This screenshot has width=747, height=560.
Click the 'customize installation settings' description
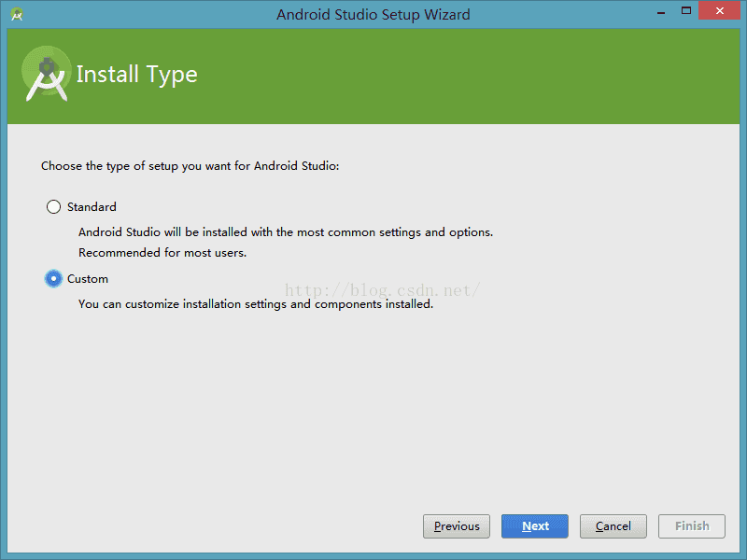coord(256,304)
